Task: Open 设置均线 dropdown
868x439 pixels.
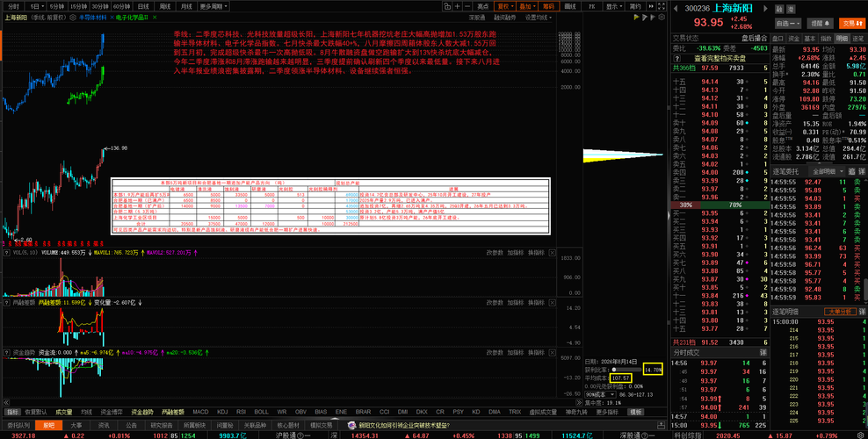Action: tap(539, 18)
